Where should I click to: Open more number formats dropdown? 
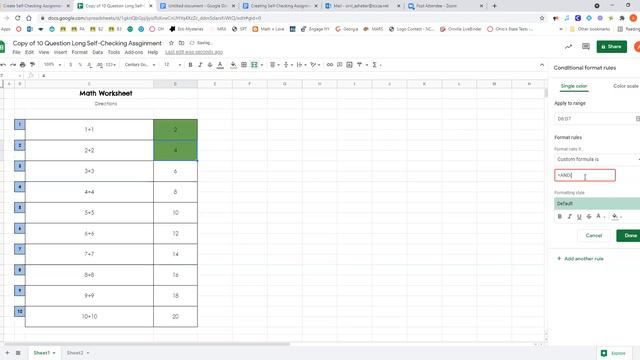coord(111,65)
